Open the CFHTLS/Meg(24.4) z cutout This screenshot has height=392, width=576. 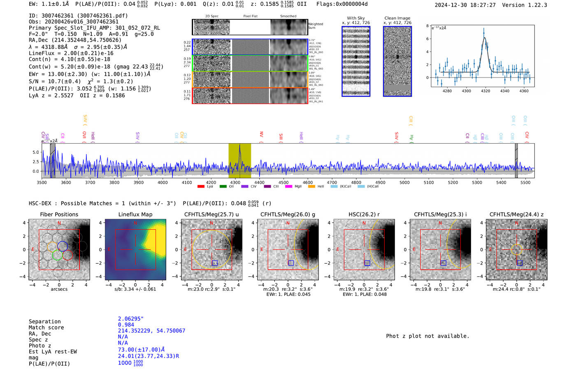[x=516, y=250]
